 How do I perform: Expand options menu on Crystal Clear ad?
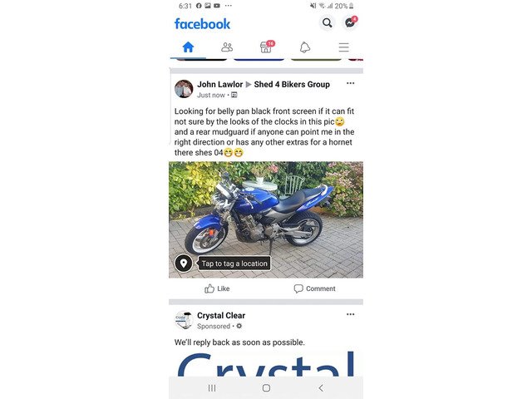pos(351,314)
